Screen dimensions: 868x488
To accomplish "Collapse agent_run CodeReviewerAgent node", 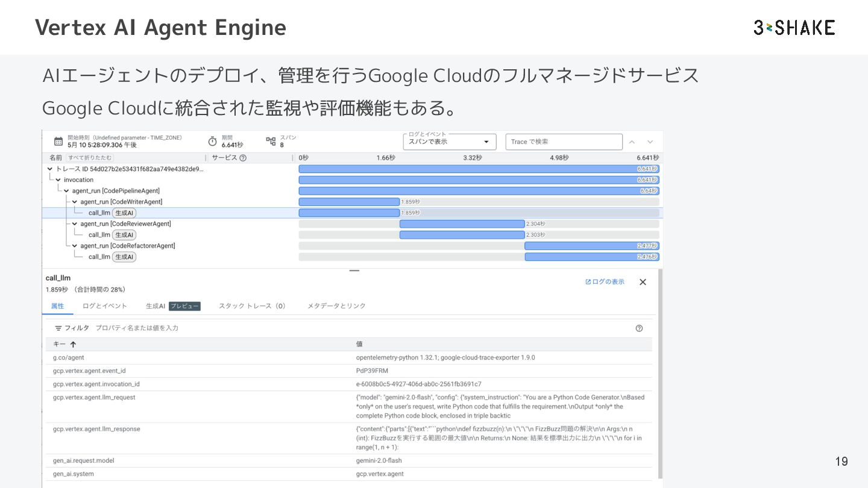I will point(75,224).
